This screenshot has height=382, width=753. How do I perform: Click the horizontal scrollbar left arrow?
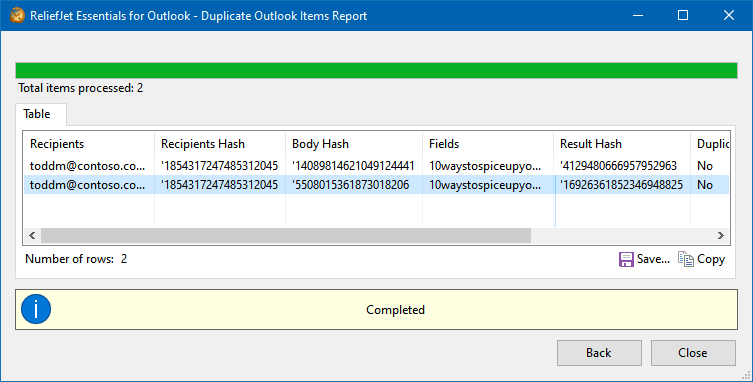[32, 235]
